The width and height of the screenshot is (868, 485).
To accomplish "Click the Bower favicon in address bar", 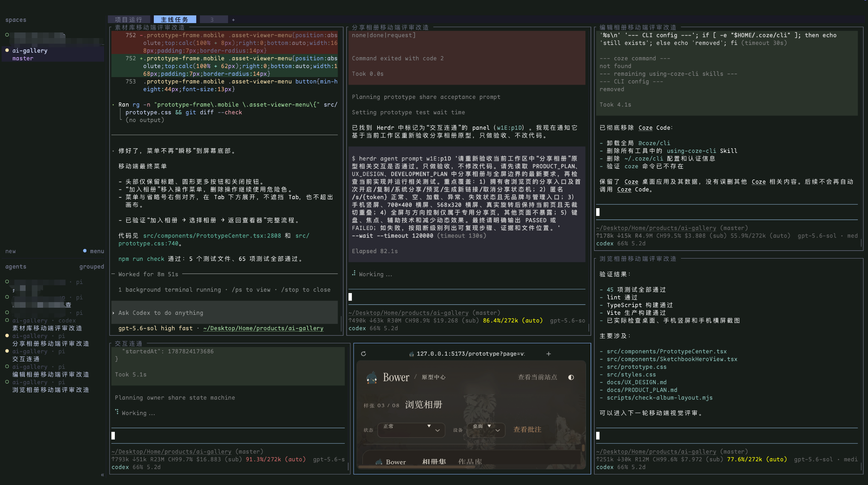I will (412, 354).
